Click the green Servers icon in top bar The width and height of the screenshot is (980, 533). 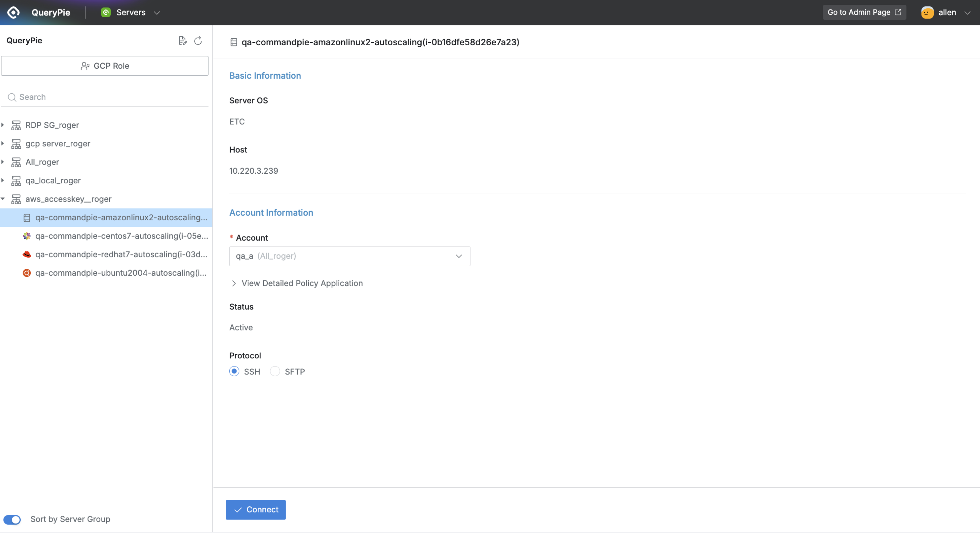coord(106,12)
